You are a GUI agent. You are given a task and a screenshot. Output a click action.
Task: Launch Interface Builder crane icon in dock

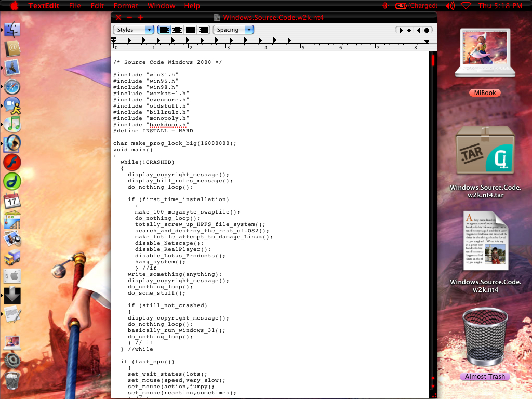pos(12,220)
